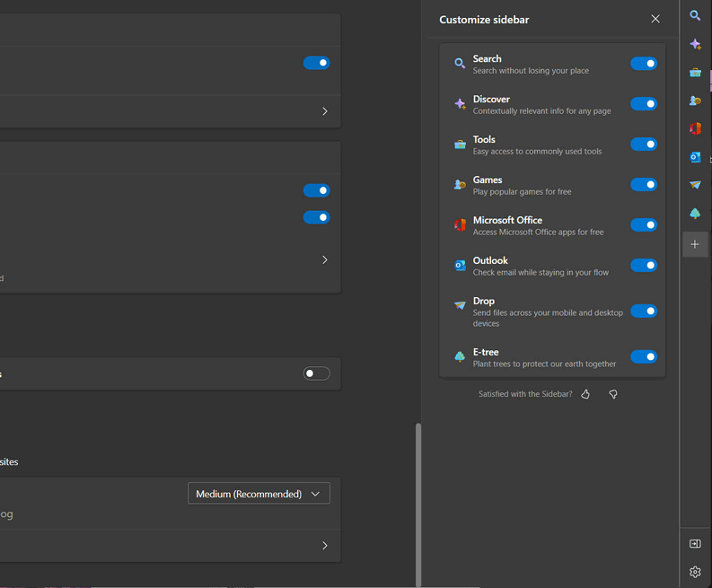Enable the switched-off toggle in settings page
Screen dimensions: 712x588
click(317, 373)
